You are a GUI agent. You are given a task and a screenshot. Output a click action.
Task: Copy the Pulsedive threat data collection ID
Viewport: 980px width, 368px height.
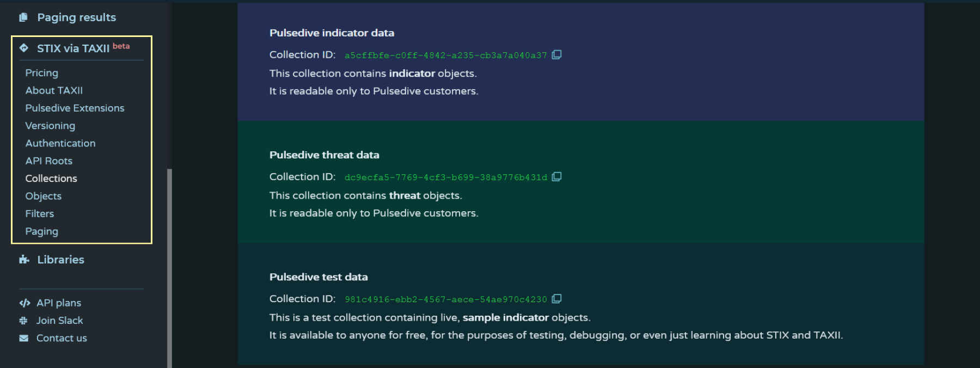coord(556,176)
